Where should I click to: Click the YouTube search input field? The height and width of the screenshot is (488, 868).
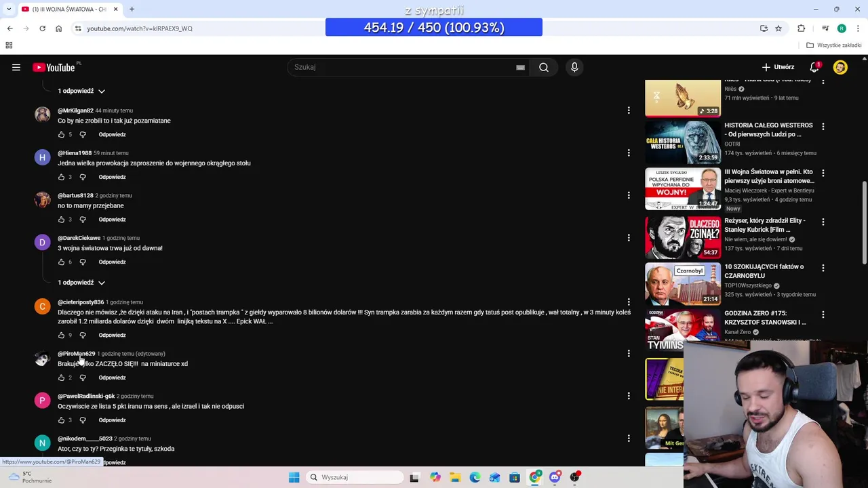(x=403, y=67)
